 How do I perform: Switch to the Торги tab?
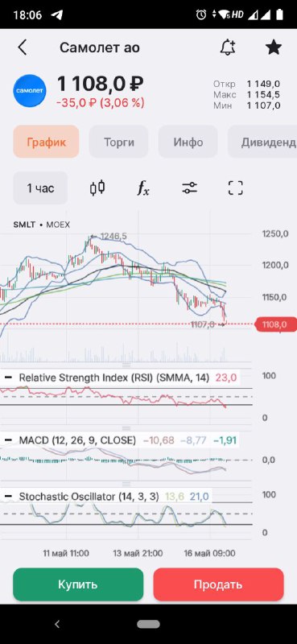[x=118, y=142]
